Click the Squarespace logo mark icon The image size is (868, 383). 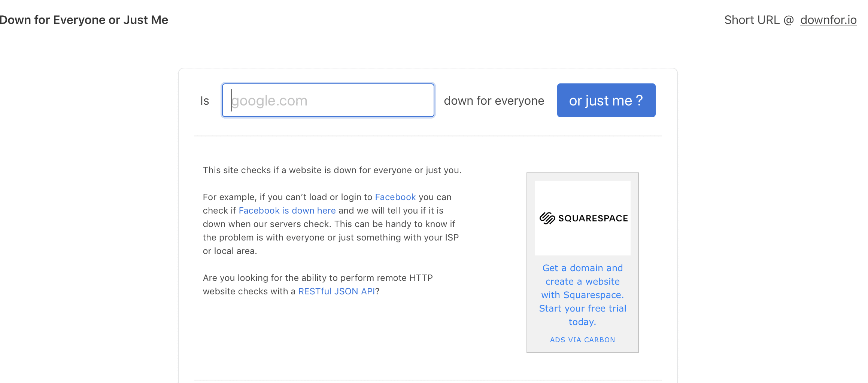pyautogui.click(x=547, y=218)
